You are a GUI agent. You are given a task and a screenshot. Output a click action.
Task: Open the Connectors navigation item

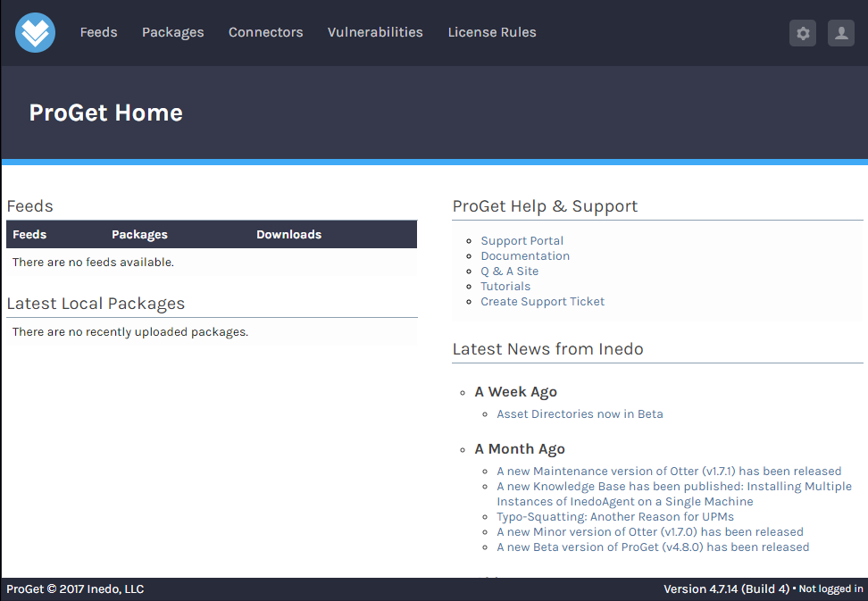click(x=265, y=32)
